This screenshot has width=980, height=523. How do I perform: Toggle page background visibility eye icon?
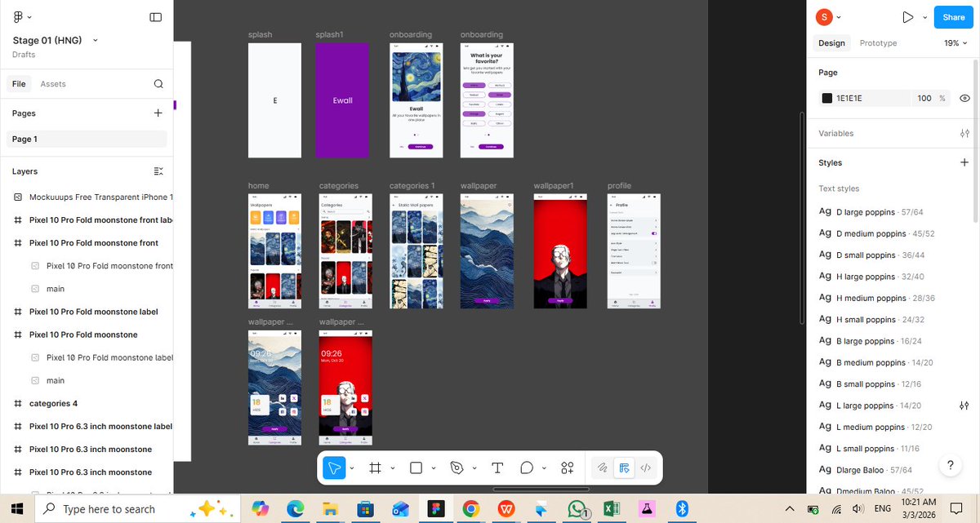pos(964,98)
